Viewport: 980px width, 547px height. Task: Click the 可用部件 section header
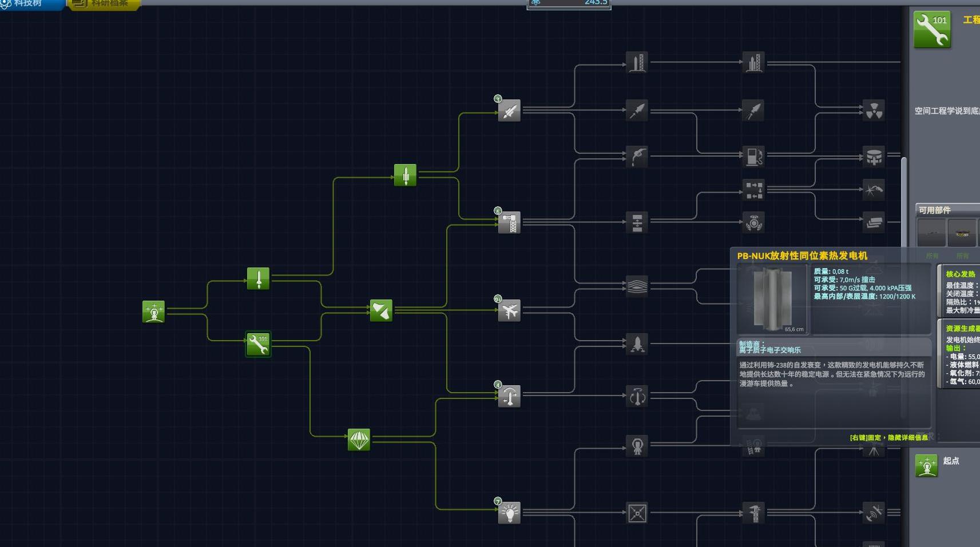pyautogui.click(x=947, y=210)
